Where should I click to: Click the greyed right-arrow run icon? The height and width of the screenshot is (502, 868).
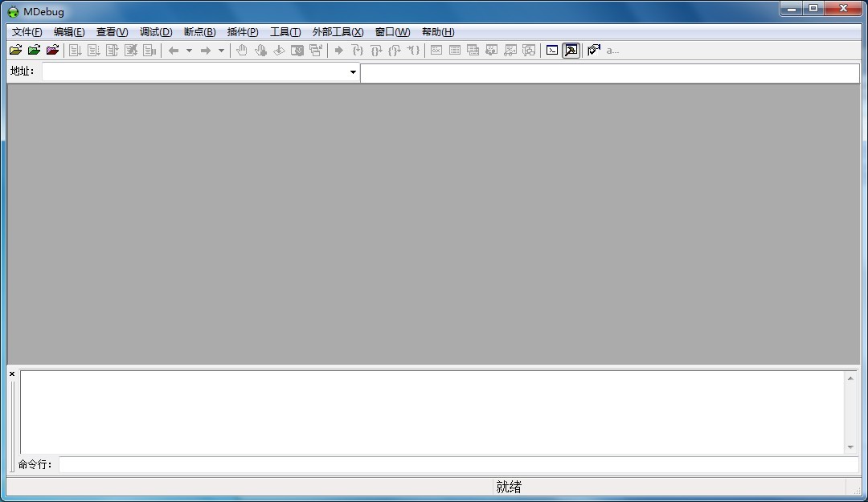[338, 51]
